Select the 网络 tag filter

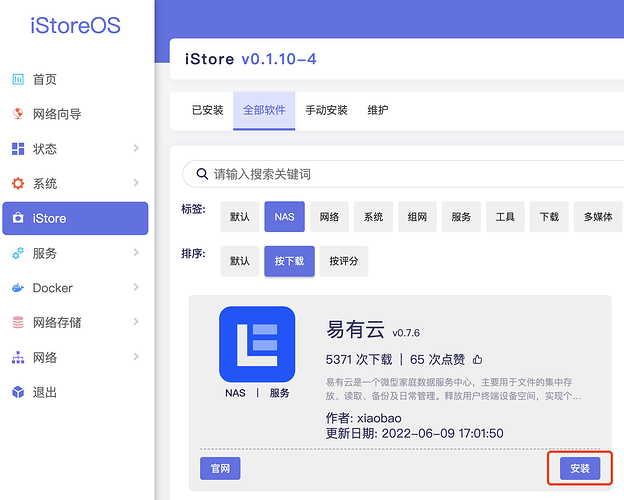point(329,217)
